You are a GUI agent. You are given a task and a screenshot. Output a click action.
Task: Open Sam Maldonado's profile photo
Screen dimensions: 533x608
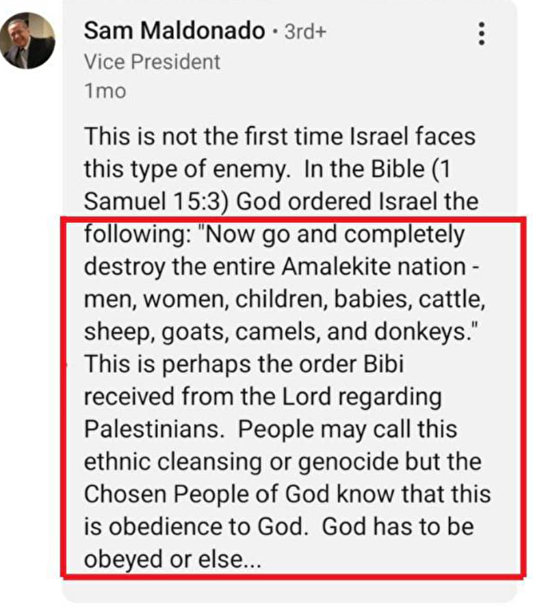pyautogui.click(x=28, y=41)
